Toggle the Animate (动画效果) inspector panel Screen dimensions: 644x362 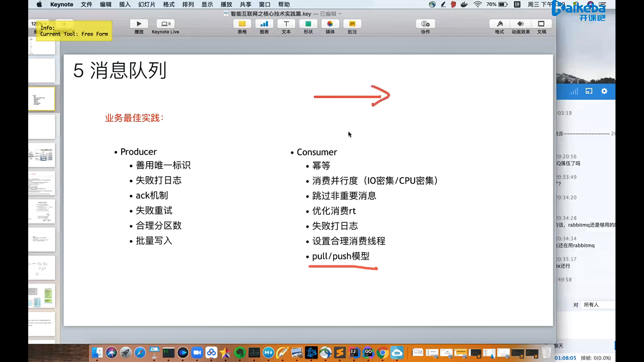(x=521, y=24)
